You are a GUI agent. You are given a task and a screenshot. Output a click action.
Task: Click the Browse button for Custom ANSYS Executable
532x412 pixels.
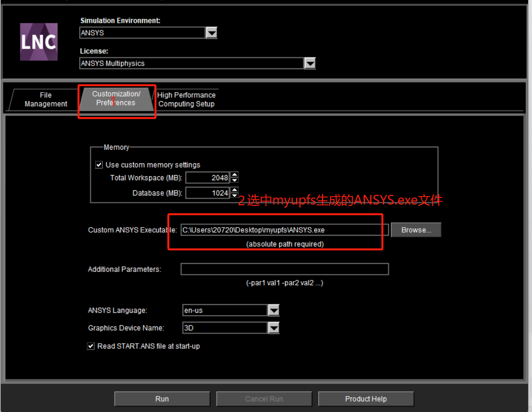coord(416,230)
